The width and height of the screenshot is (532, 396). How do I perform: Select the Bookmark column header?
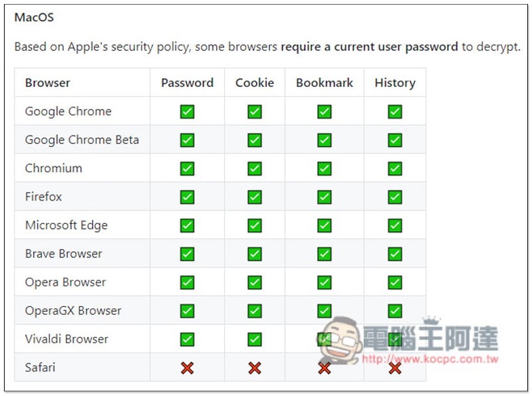pyautogui.click(x=325, y=83)
